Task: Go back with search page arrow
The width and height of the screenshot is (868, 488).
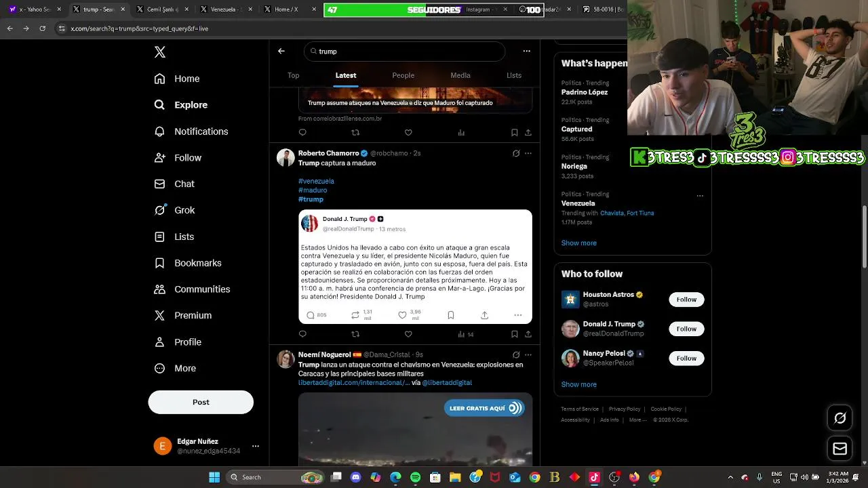Action: (281, 51)
